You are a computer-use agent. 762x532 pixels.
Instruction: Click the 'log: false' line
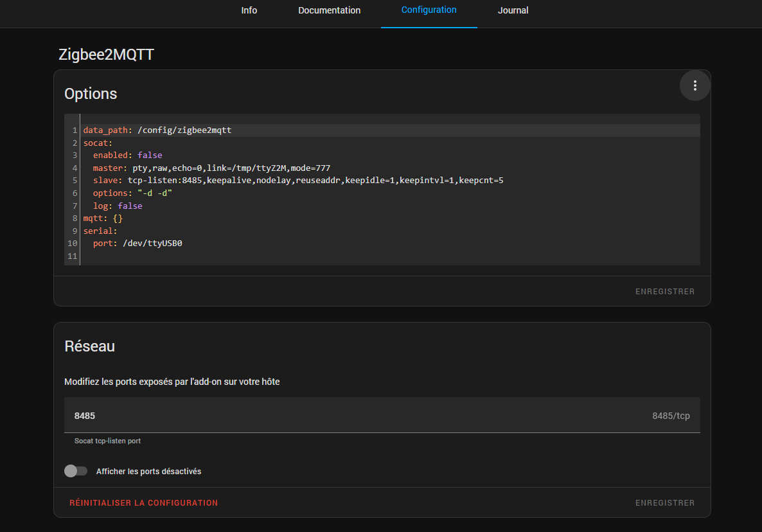coord(118,206)
